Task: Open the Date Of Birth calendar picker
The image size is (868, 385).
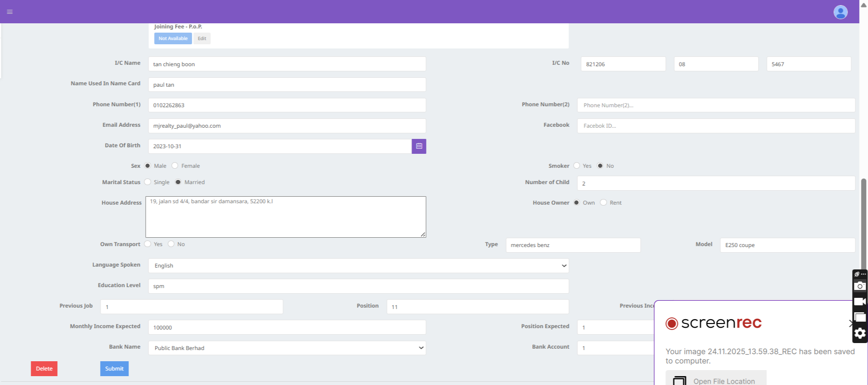Action: (x=419, y=146)
